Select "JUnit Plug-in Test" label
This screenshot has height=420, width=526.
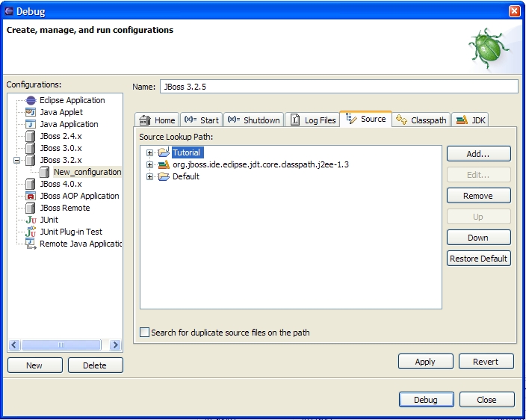coord(71,232)
